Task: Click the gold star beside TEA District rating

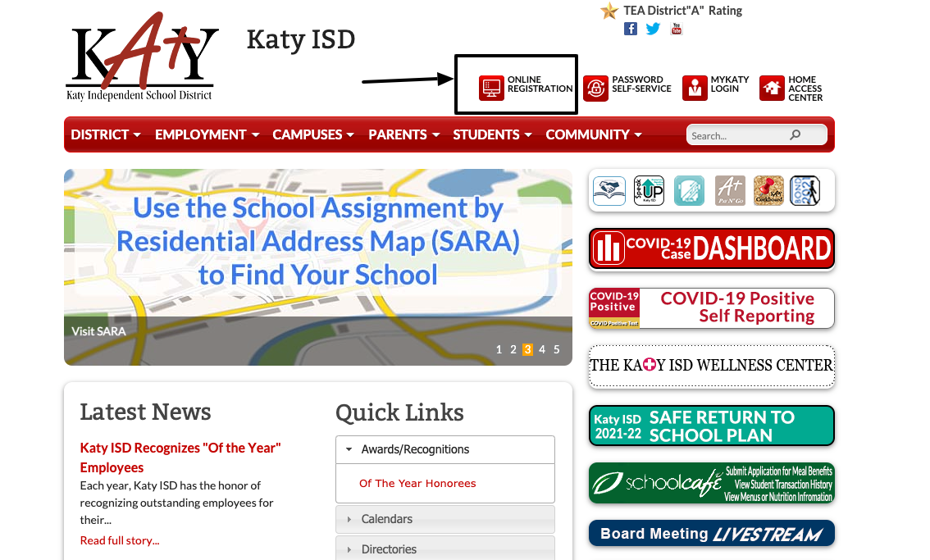Action: [609, 11]
